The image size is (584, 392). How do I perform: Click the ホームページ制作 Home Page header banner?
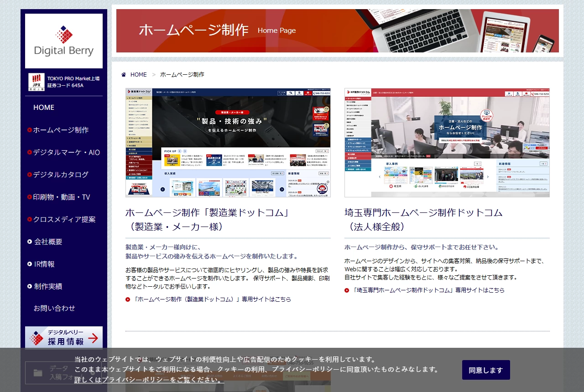click(x=338, y=31)
